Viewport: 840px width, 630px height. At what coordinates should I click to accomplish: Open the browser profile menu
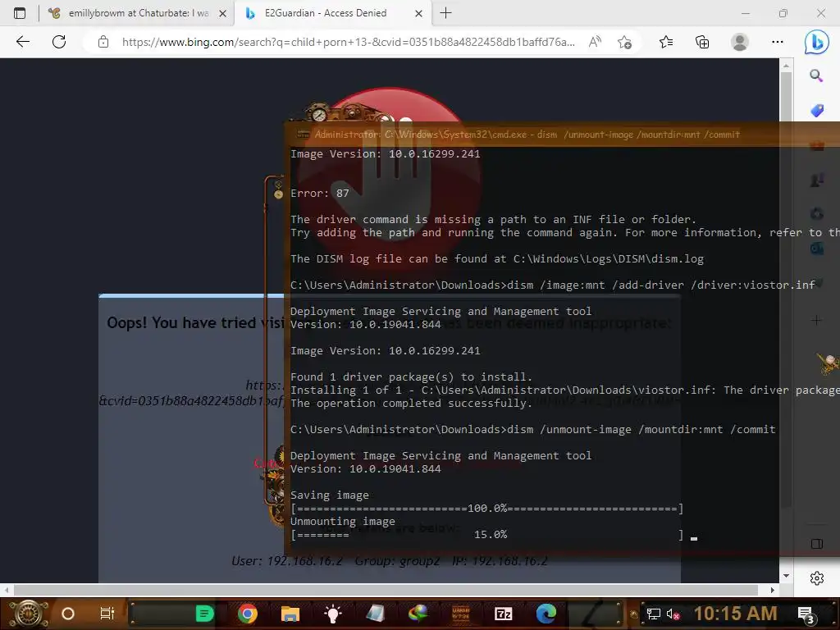pyautogui.click(x=740, y=42)
